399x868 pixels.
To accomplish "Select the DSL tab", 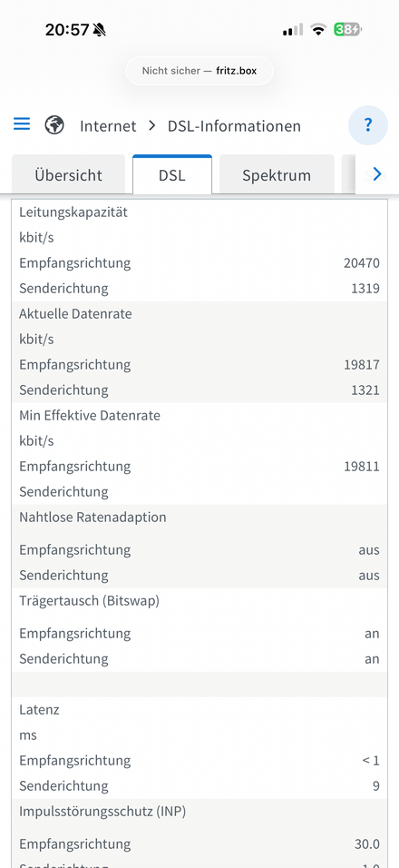I will [x=172, y=174].
